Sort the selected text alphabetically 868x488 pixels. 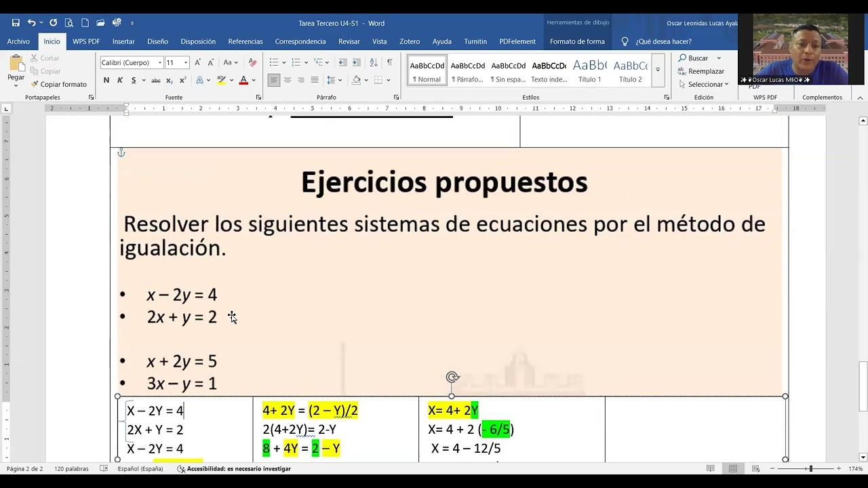click(374, 62)
